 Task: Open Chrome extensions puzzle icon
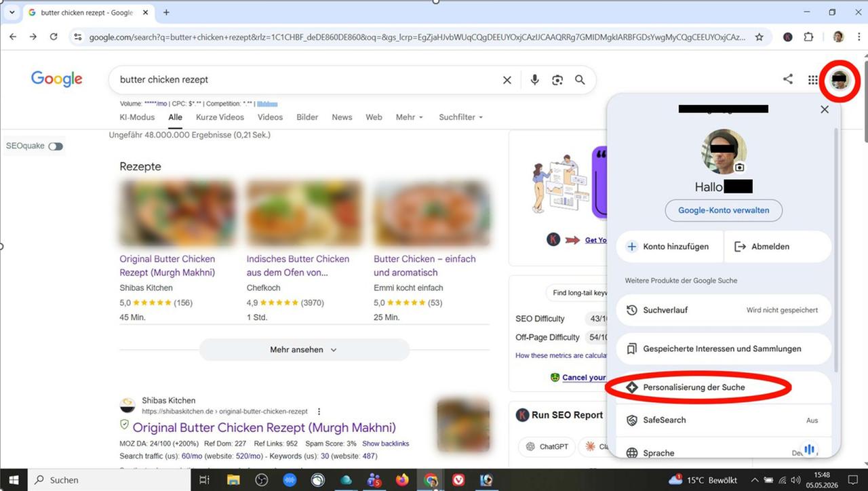pos(808,37)
